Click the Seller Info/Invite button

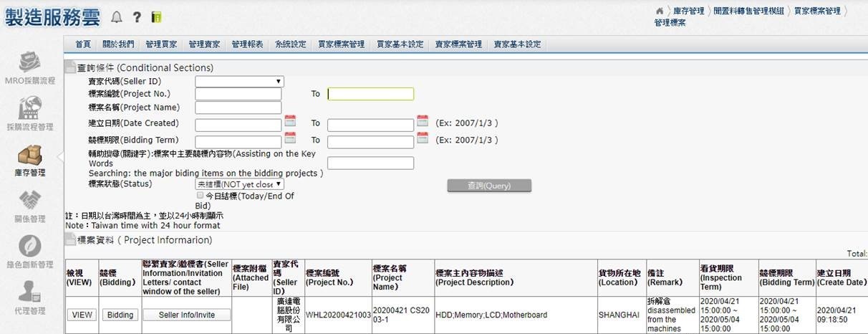coord(188,315)
